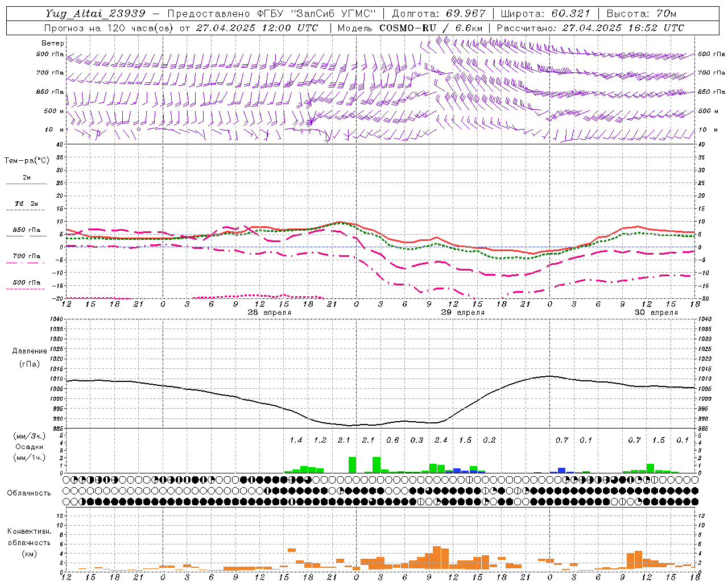Click the '2м' temperature legend entry
This screenshot has height=582, width=728.
(27, 178)
